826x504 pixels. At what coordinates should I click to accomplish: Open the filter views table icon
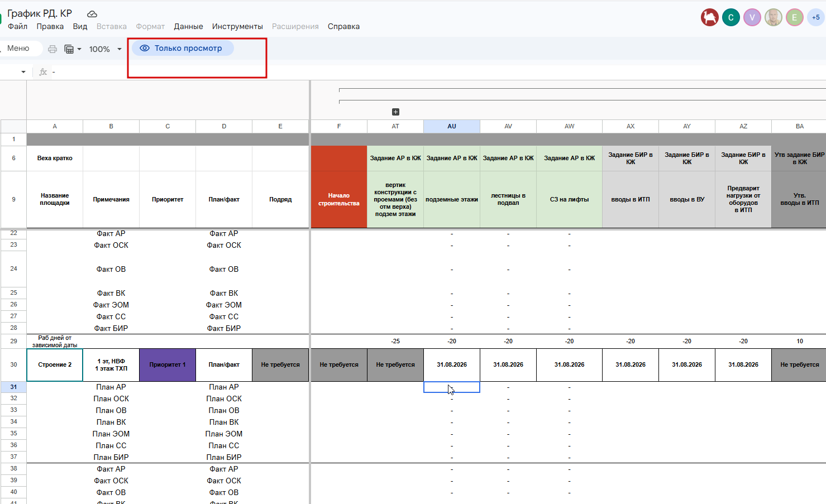73,49
